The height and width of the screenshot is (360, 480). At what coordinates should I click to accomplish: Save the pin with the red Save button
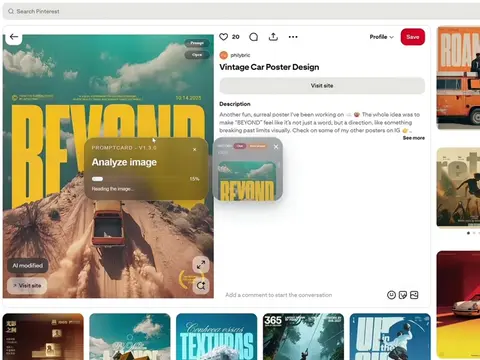[x=413, y=37]
